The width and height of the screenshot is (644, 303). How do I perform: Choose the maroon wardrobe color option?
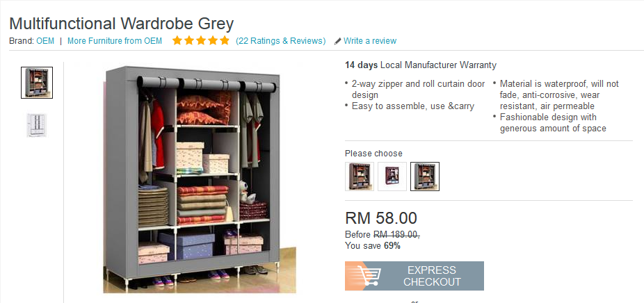coord(392,177)
